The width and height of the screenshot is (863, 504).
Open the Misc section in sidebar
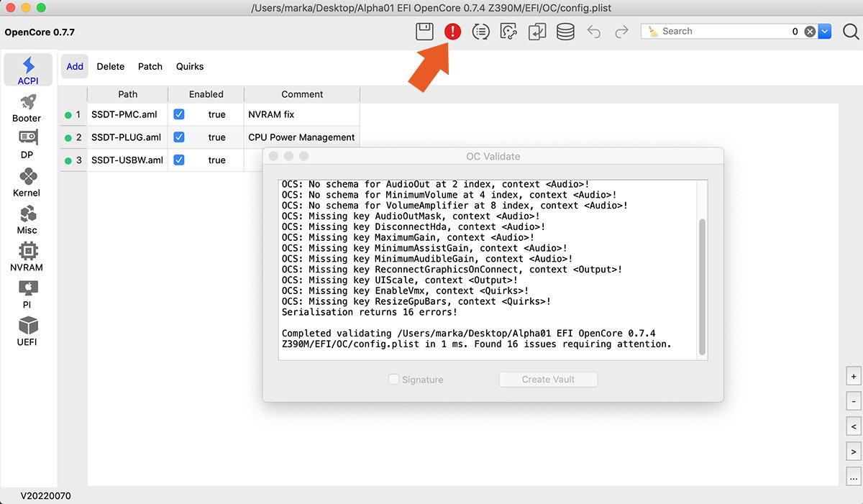point(27,219)
